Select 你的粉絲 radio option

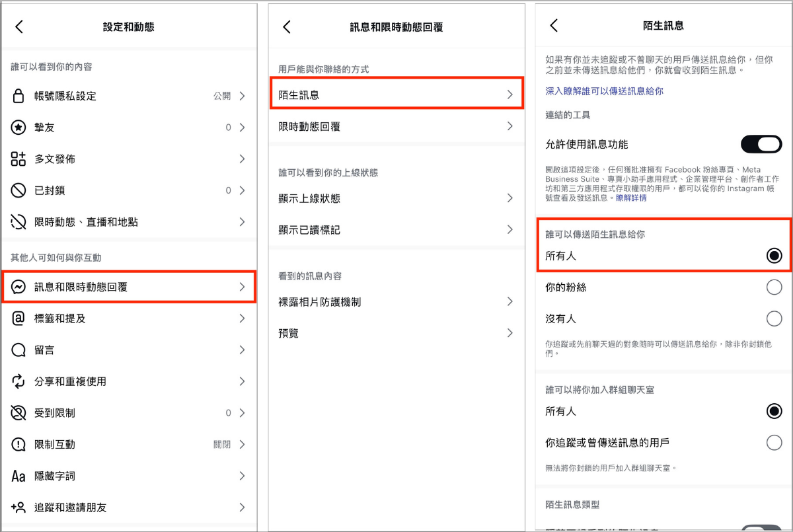click(x=774, y=287)
